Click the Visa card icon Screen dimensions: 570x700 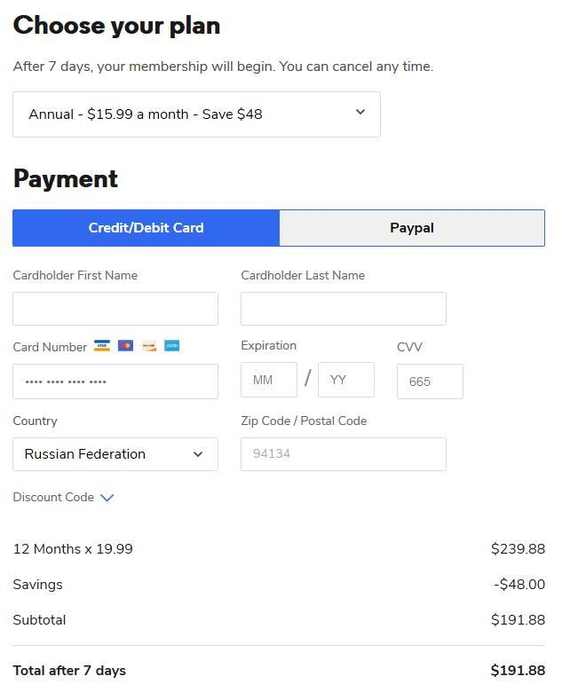click(102, 346)
